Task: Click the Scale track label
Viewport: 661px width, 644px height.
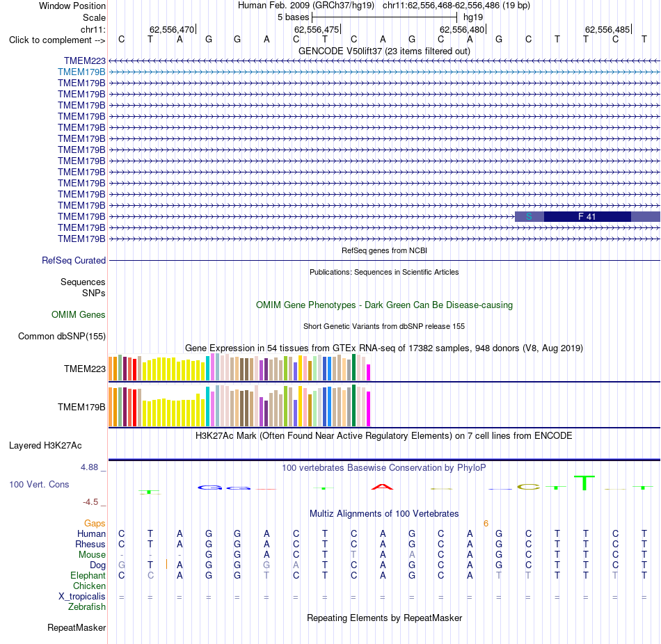Action: pyautogui.click(x=94, y=17)
